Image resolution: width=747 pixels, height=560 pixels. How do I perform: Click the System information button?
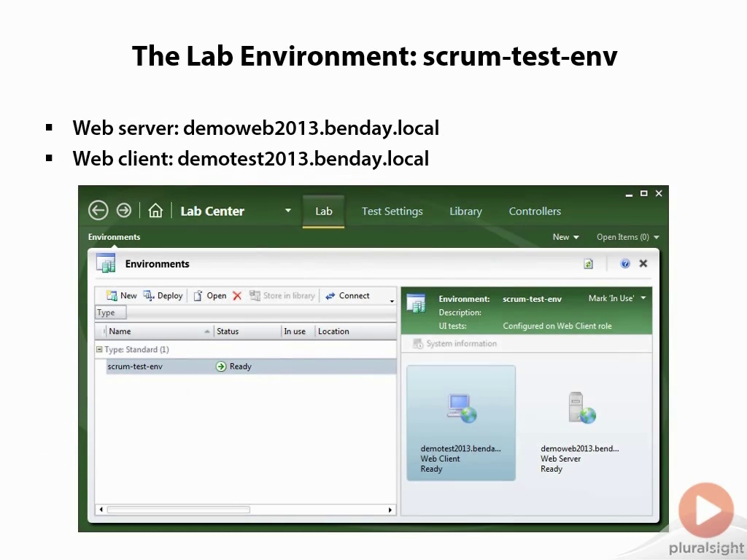(x=454, y=344)
